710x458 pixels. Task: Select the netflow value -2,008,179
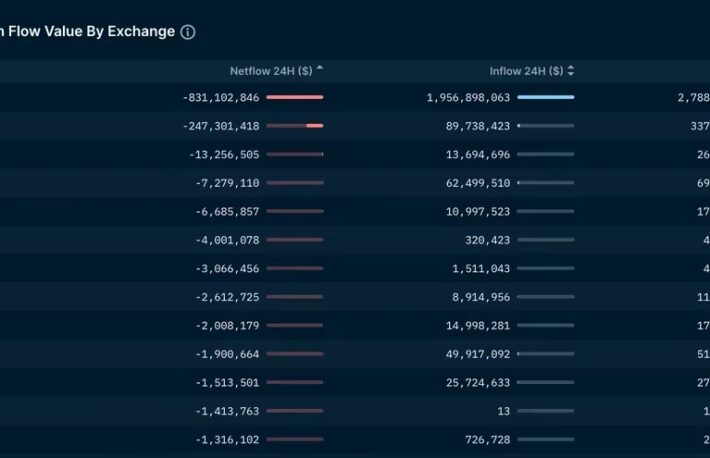pos(227,326)
